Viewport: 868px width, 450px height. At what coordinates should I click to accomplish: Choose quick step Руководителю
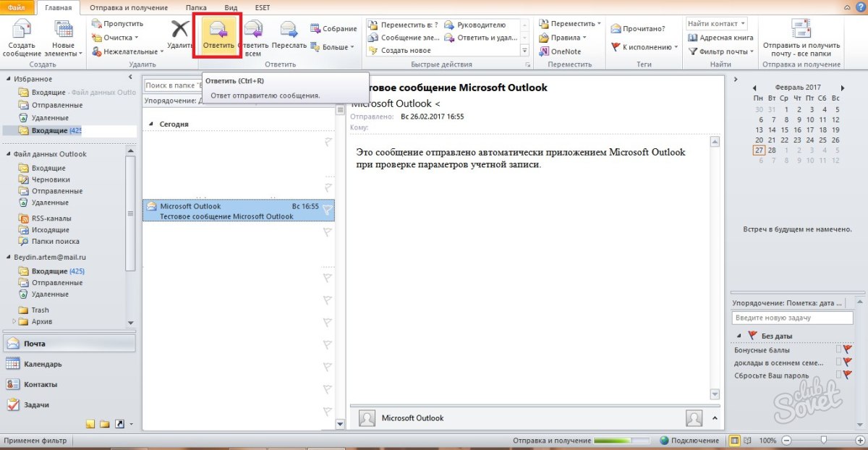coord(475,25)
